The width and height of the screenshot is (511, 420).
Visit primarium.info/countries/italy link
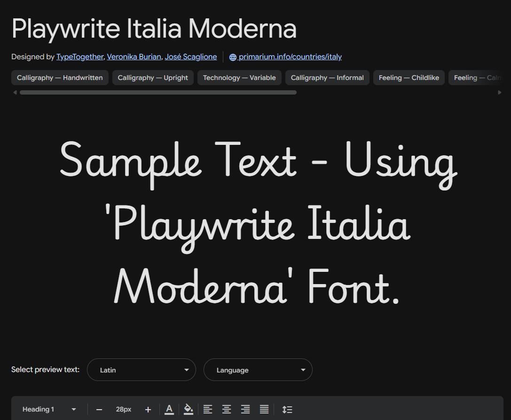pos(290,57)
